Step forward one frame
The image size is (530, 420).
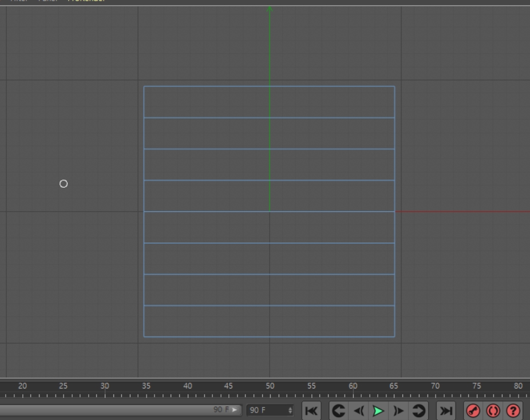tap(398, 411)
